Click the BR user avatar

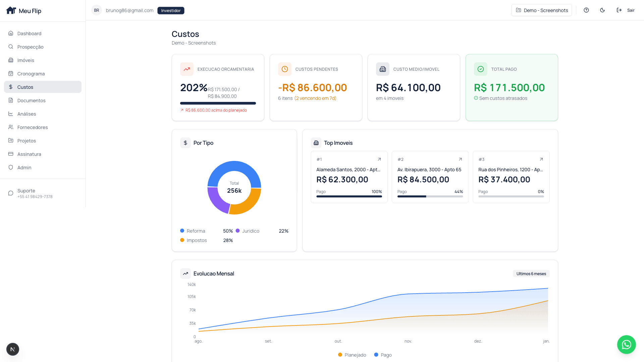coord(97,10)
